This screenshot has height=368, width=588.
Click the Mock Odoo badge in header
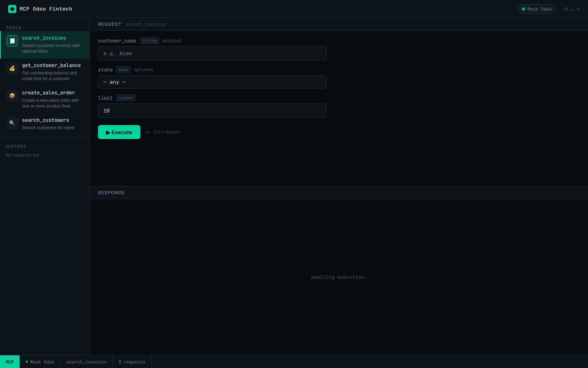point(537,9)
